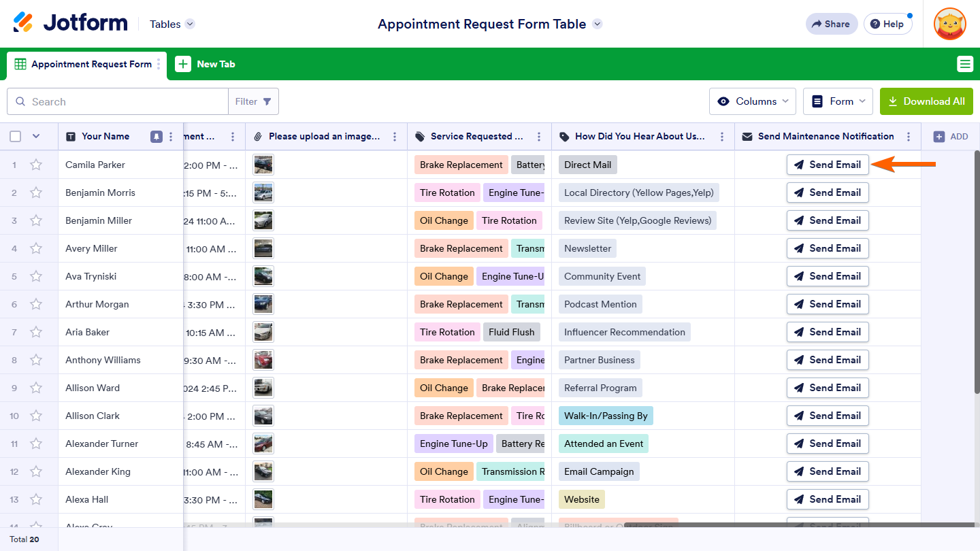Open Your Name column options menu
Screen dimensions: 980x551
(x=171, y=136)
